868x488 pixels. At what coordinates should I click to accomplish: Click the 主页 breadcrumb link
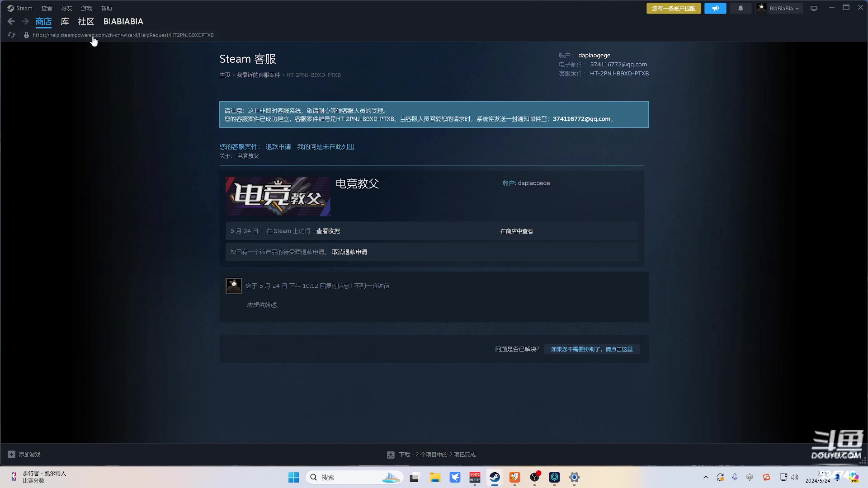pos(225,75)
